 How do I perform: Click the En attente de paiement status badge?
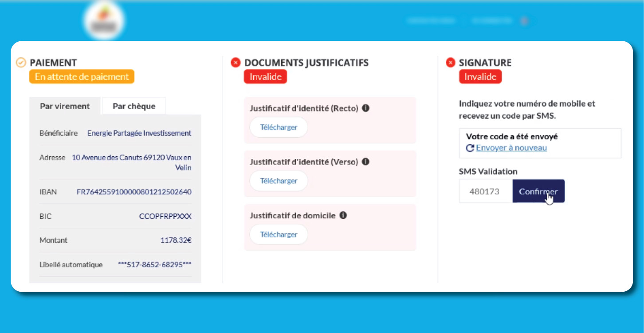[82, 76]
